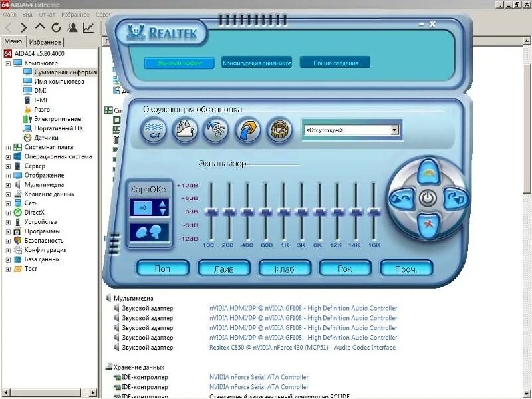Toggle equalizer power button in center
This screenshot has width=532, height=399.
pos(428,198)
